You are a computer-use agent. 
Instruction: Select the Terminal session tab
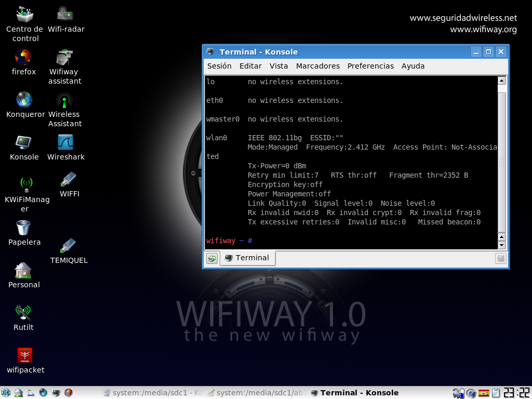coord(247,258)
